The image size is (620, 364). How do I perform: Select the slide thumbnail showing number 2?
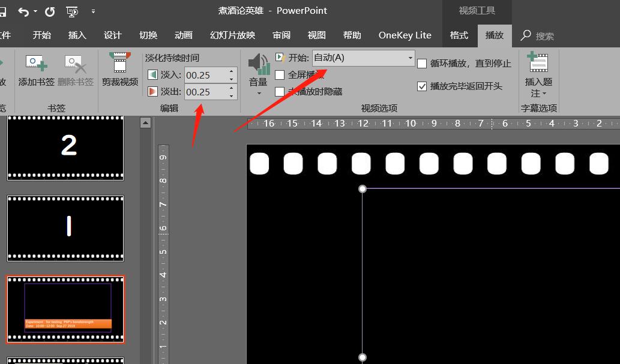(65, 147)
